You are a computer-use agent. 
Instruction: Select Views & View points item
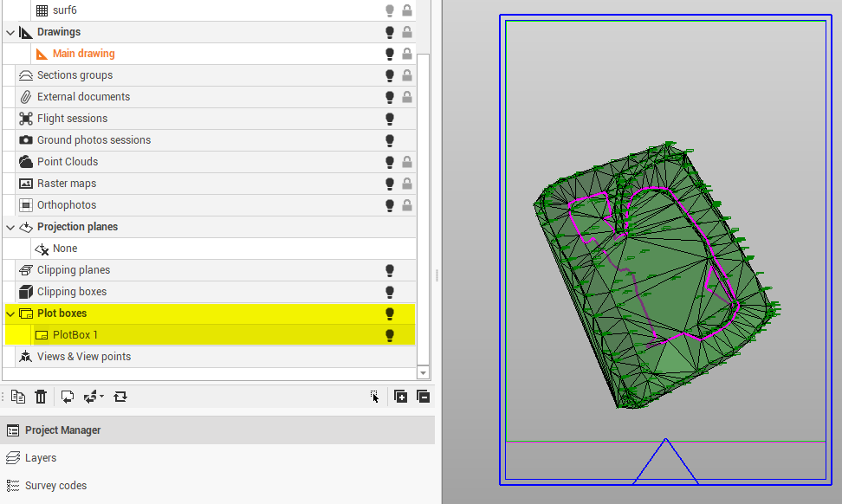click(x=84, y=357)
